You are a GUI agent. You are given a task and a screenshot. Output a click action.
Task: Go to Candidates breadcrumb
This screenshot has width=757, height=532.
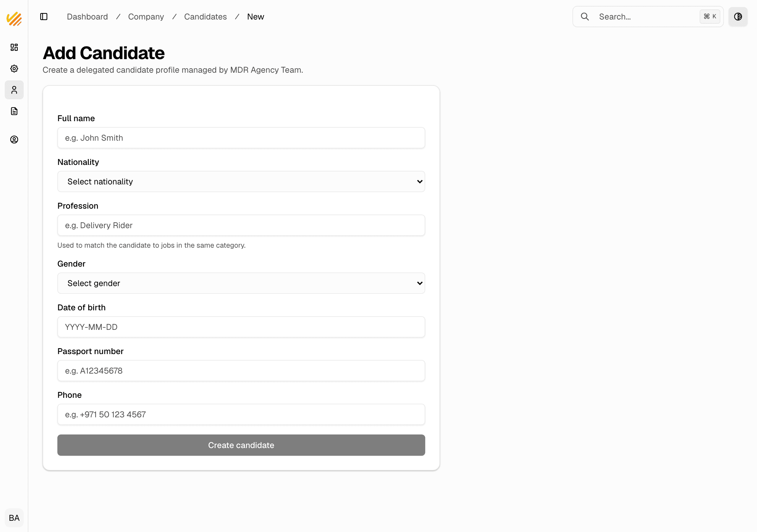pyautogui.click(x=206, y=17)
